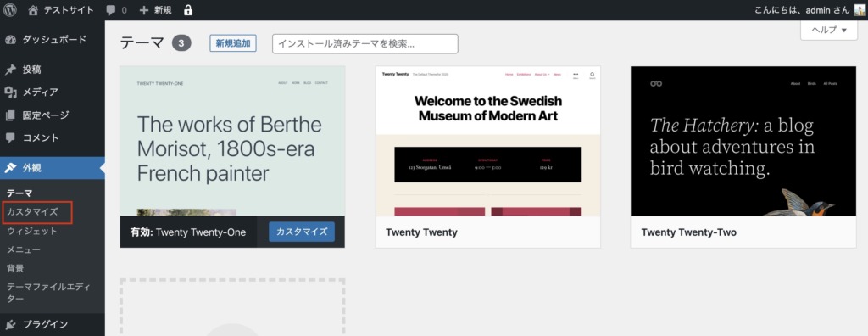This screenshot has height=336, width=868.
Task: Click 新規追加 button next to テーマ
Action: click(233, 43)
